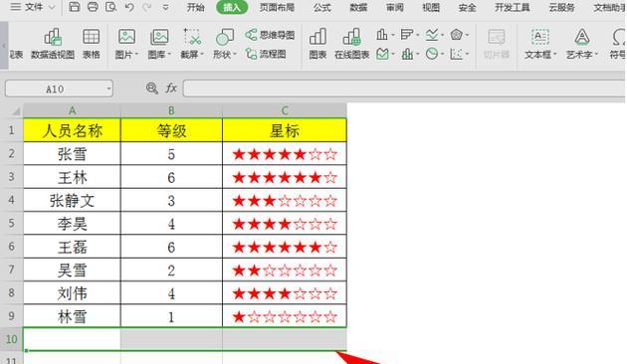The width and height of the screenshot is (627, 364).
Task: Select column A header
Action: coord(72,110)
